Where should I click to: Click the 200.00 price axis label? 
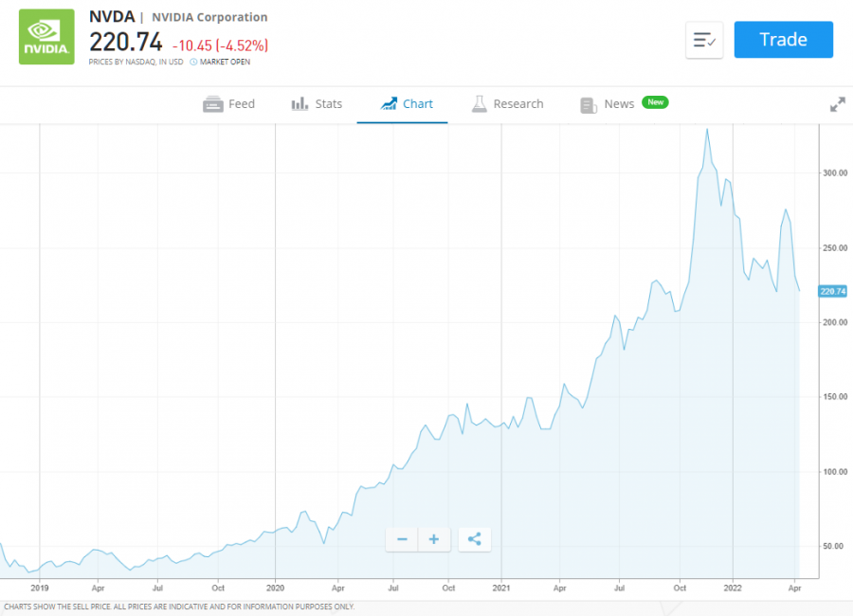click(x=835, y=322)
